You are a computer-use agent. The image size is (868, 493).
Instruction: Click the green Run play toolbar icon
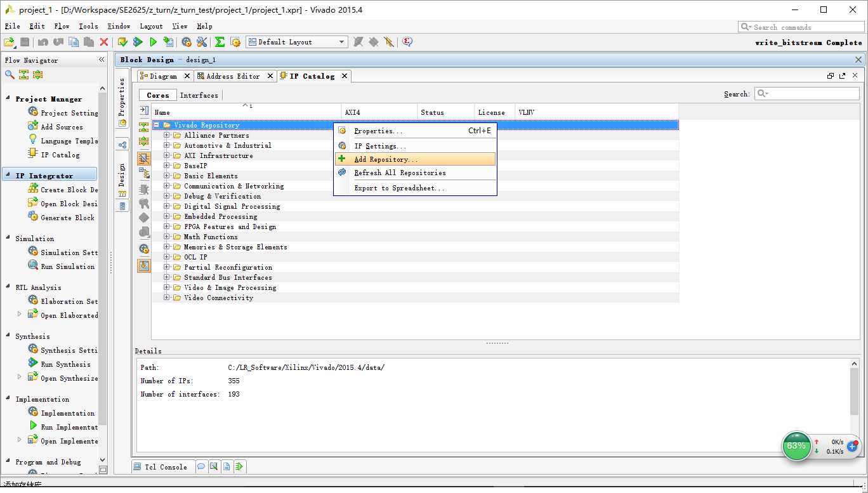[x=153, y=42]
